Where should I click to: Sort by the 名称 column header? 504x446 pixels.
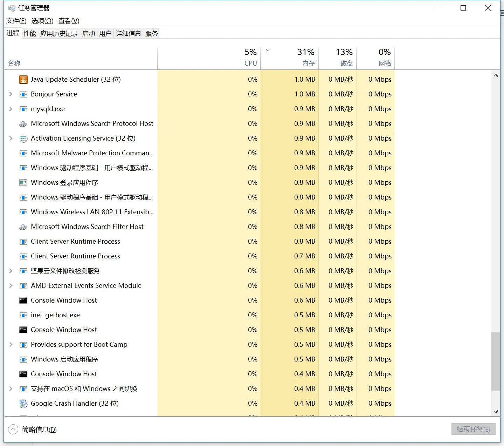[81, 59]
